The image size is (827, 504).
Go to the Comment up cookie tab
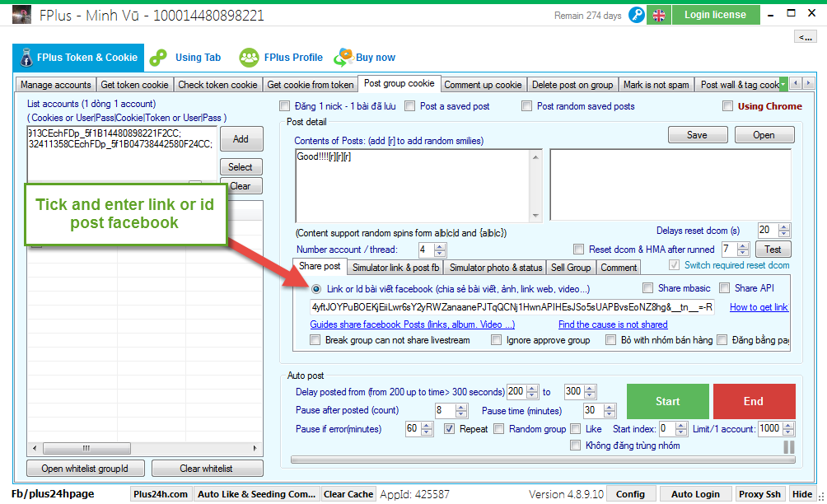click(x=483, y=85)
